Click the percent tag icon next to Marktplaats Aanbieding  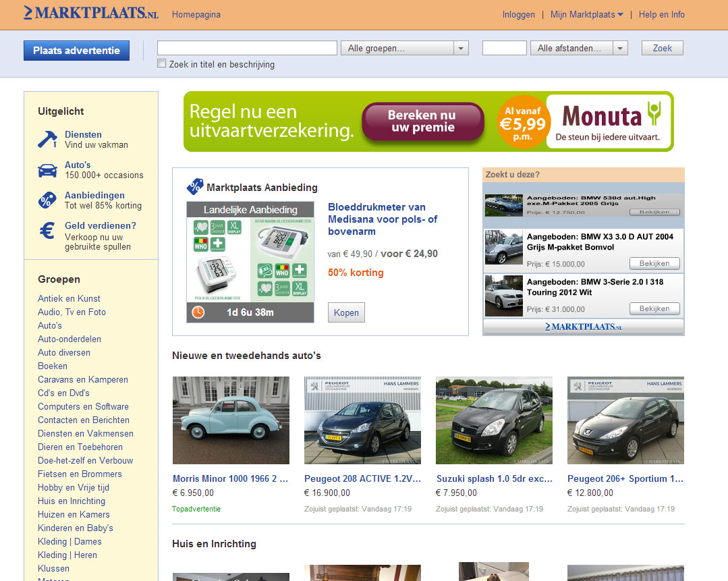coord(194,187)
